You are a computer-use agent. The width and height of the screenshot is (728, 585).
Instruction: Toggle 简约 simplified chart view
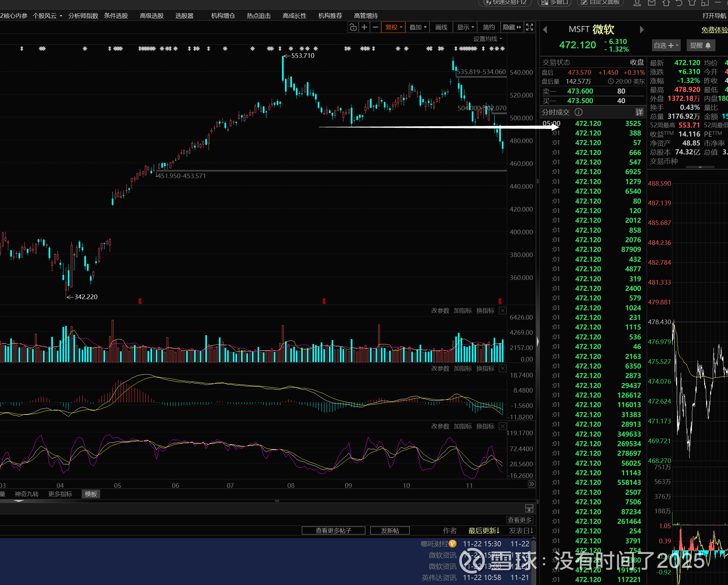(488, 27)
